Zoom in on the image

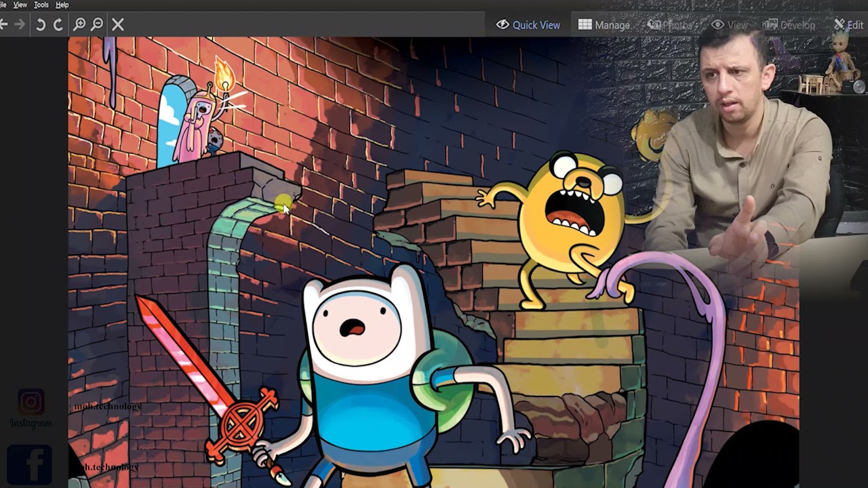[79, 25]
